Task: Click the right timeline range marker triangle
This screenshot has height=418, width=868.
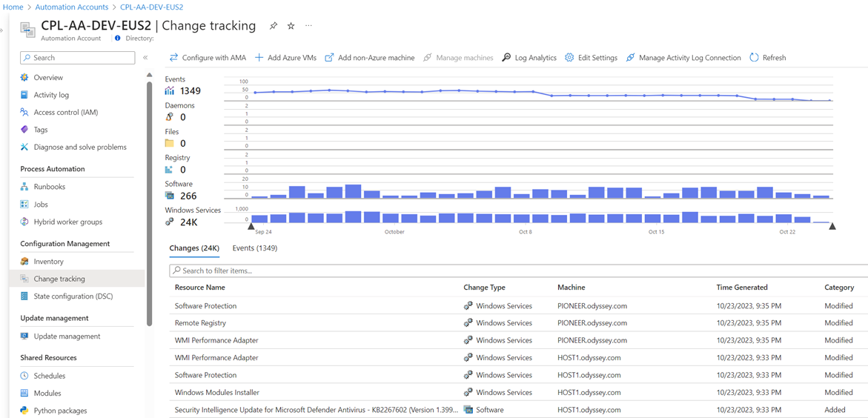Action: 832,226
